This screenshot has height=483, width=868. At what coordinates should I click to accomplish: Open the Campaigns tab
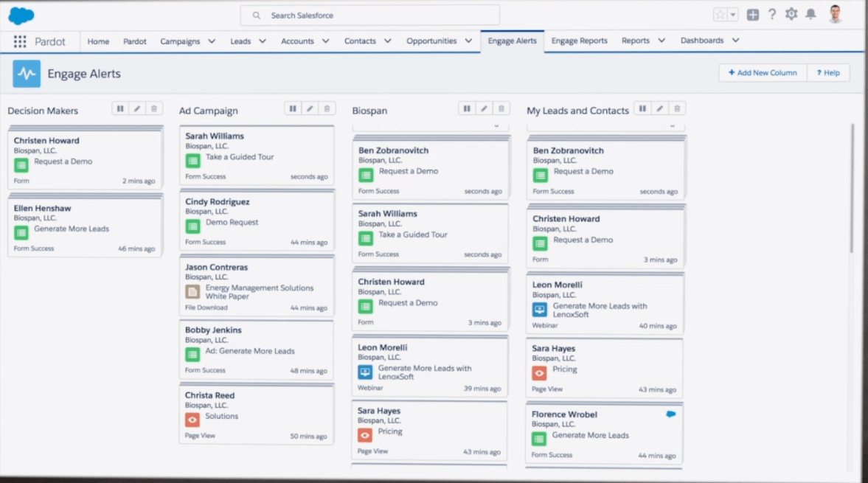[180, 41]
